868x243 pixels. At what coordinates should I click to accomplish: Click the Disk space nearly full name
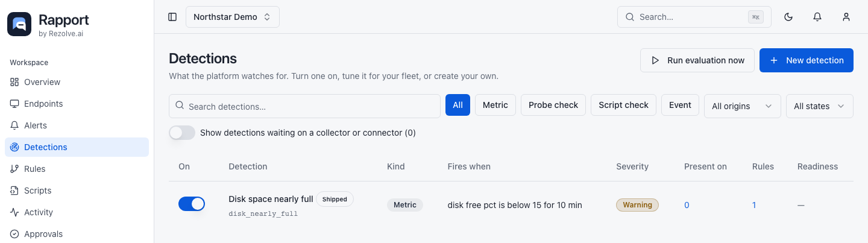(x=271, y=199)
